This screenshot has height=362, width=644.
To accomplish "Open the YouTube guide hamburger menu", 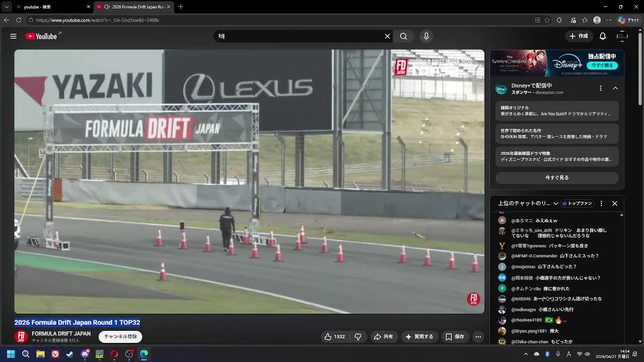I will coord(14,36).
